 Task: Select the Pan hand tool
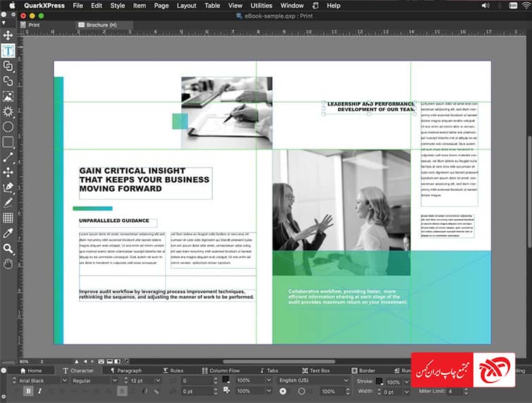[8, 263]
